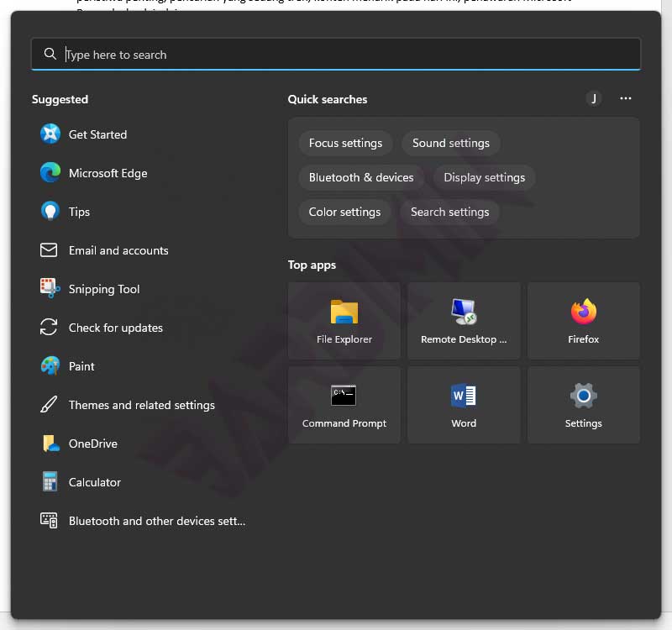Screen dimensions: 672x630
Task: Click the Settings gear icon
Action: point(583,396)
